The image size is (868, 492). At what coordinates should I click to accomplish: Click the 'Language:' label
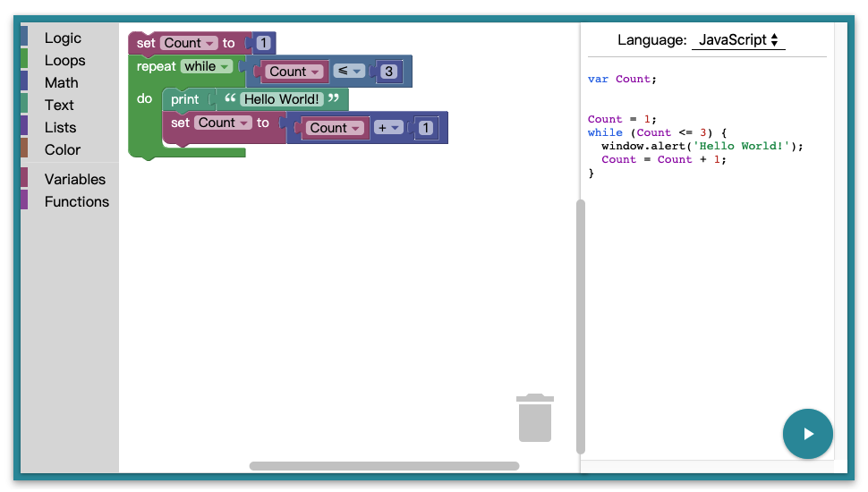click(651, 40)
